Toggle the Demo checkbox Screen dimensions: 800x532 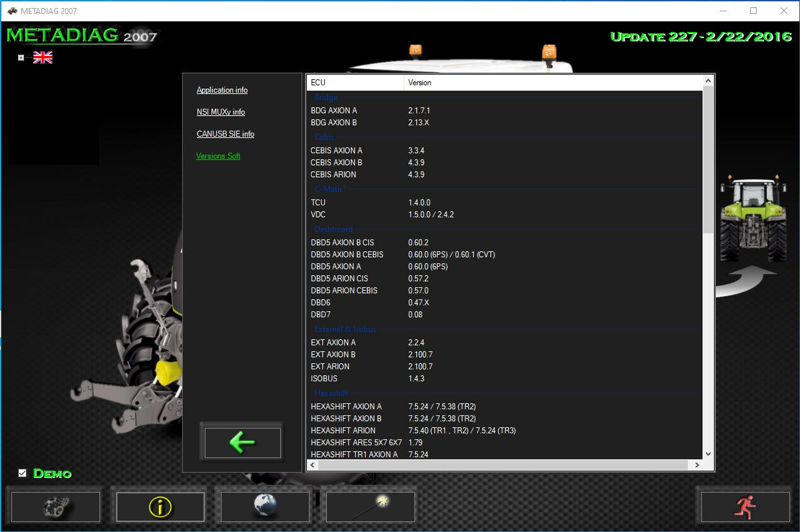pos(22,473)
